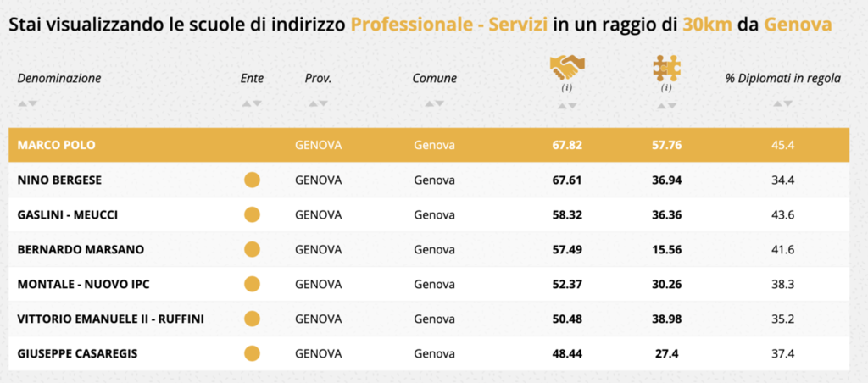Open the MARCO POLO school row
The height and width of the screenshot is (383, 868).
tap(57, 145)
